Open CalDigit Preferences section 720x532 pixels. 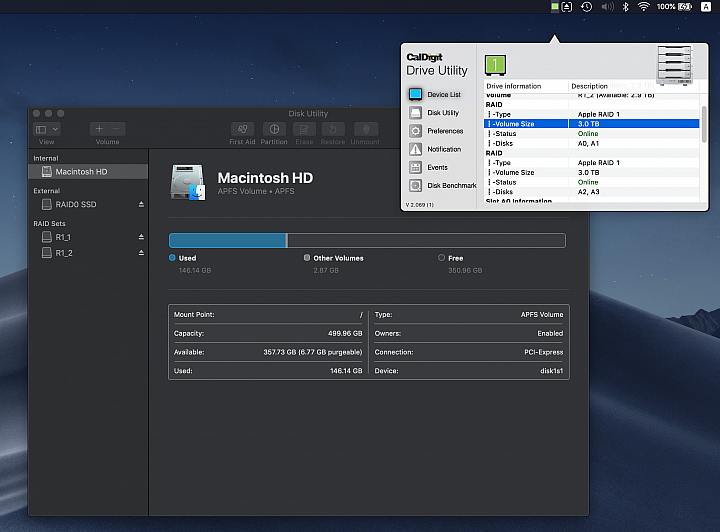tap(445, 131)
